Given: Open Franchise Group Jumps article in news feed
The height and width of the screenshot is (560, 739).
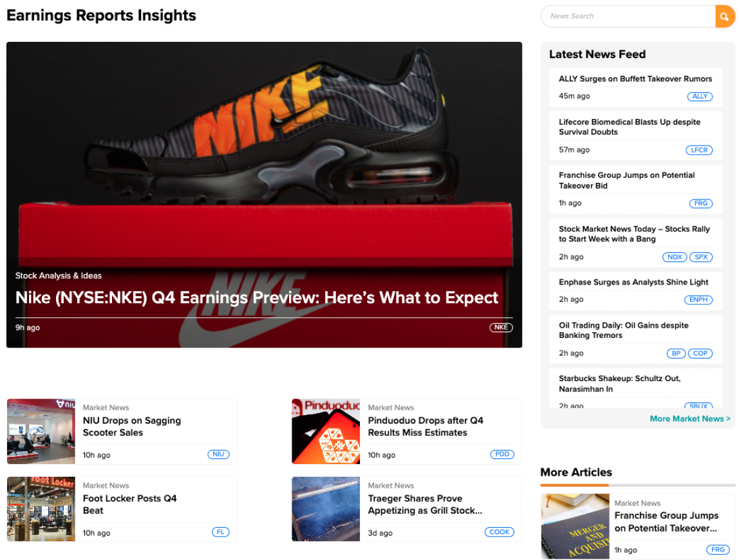Looking at the screenshot, I should (627, 180).
